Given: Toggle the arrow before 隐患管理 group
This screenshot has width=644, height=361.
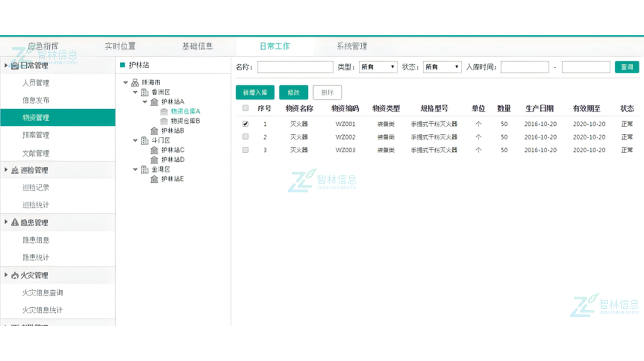Looking at the screenshot, I should 6,222.
